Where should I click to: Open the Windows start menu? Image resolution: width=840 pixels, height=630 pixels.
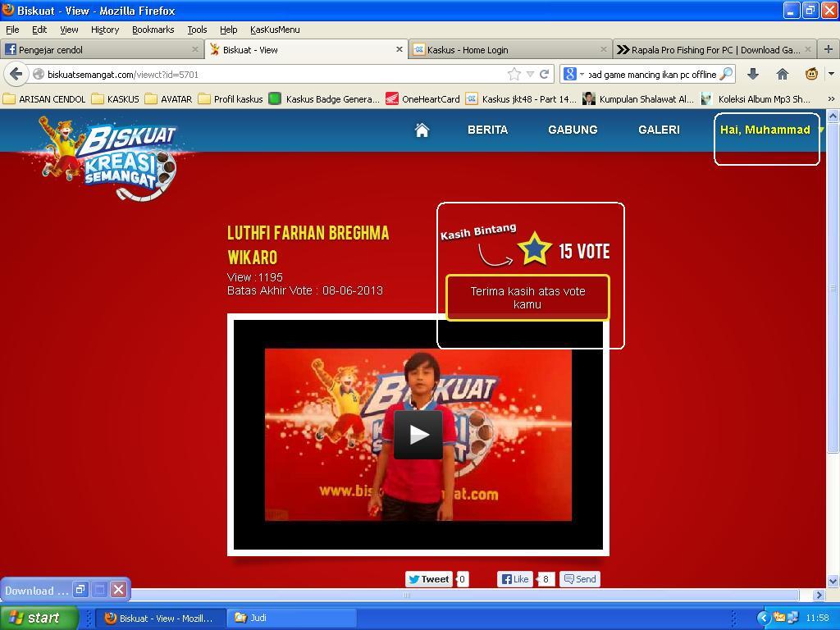(39, 618)
